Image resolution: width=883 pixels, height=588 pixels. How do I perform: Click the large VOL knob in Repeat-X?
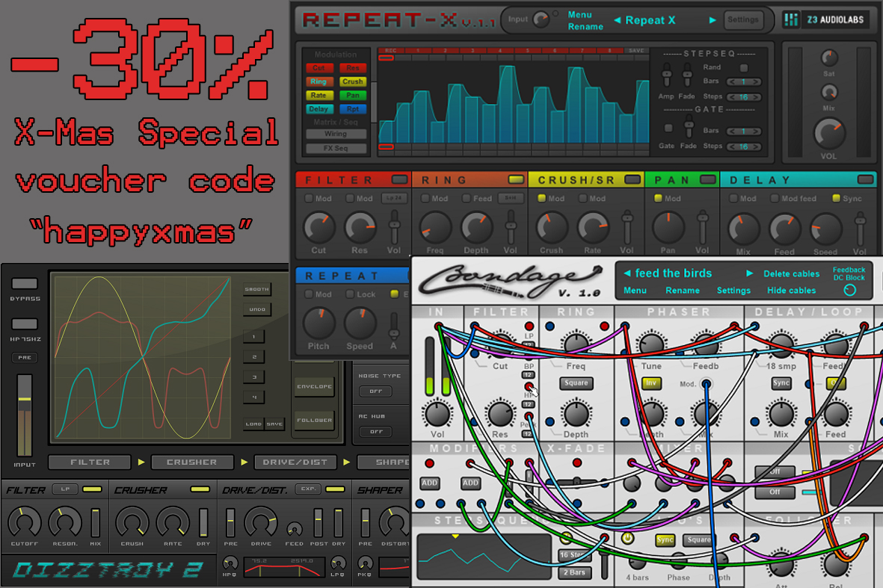click(x=829, y=134)
